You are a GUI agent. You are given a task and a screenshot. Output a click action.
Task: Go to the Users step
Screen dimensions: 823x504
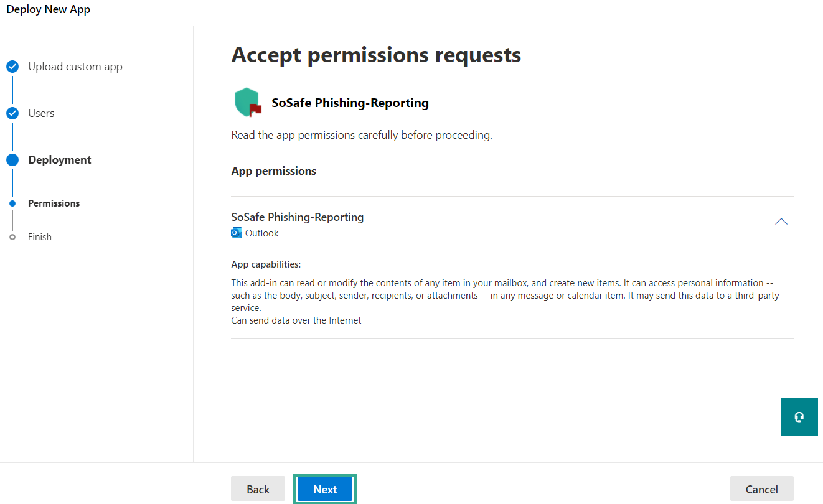(41, 113)
